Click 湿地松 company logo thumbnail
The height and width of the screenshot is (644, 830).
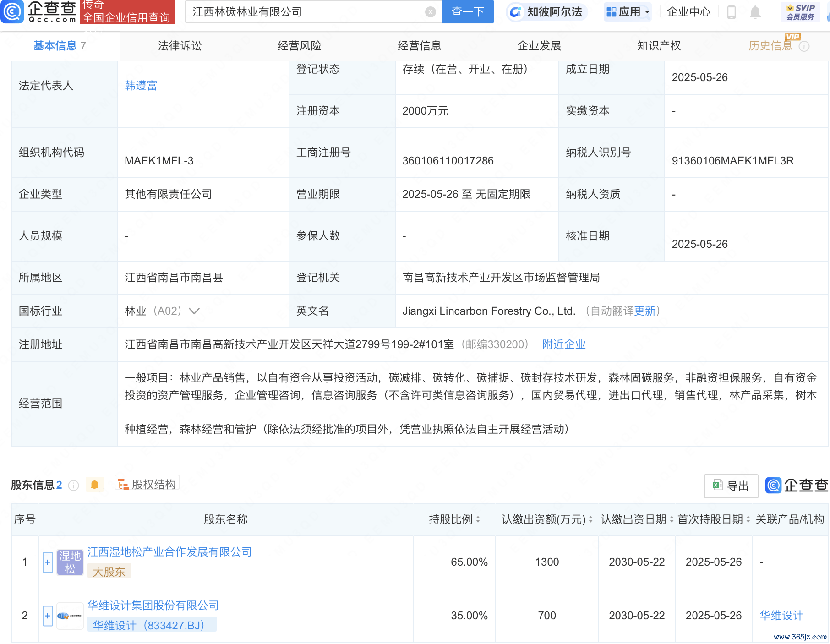(70, 562)
